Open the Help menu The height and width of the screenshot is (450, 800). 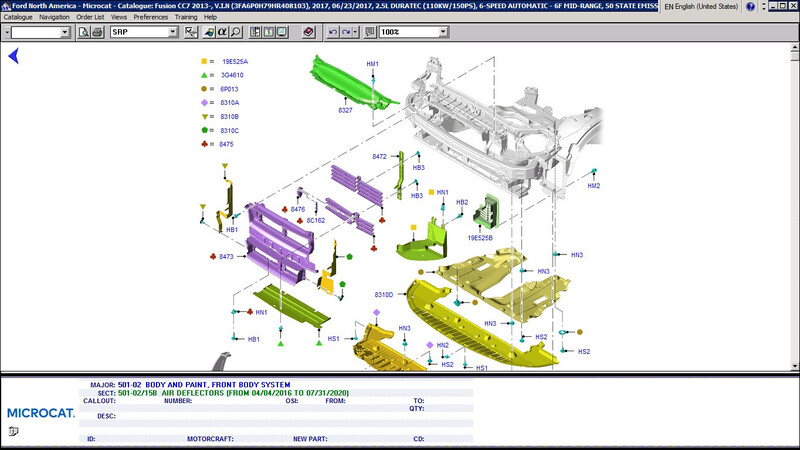point(210,17)
